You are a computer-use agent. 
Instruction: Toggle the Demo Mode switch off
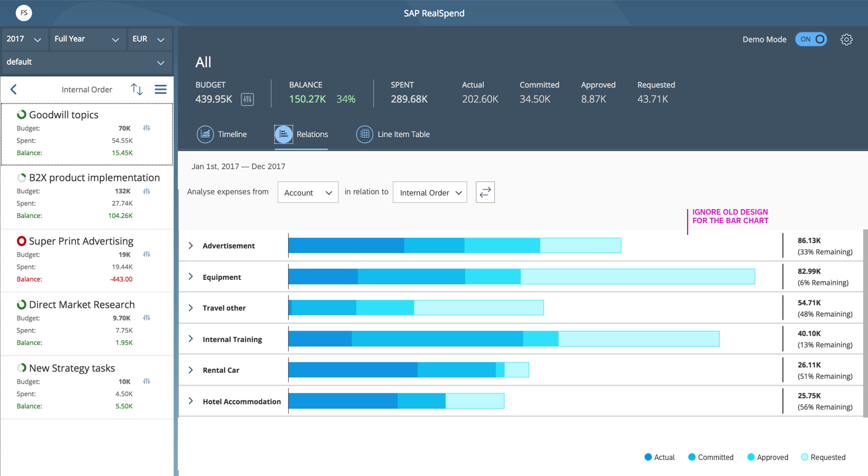coord(811,39)
